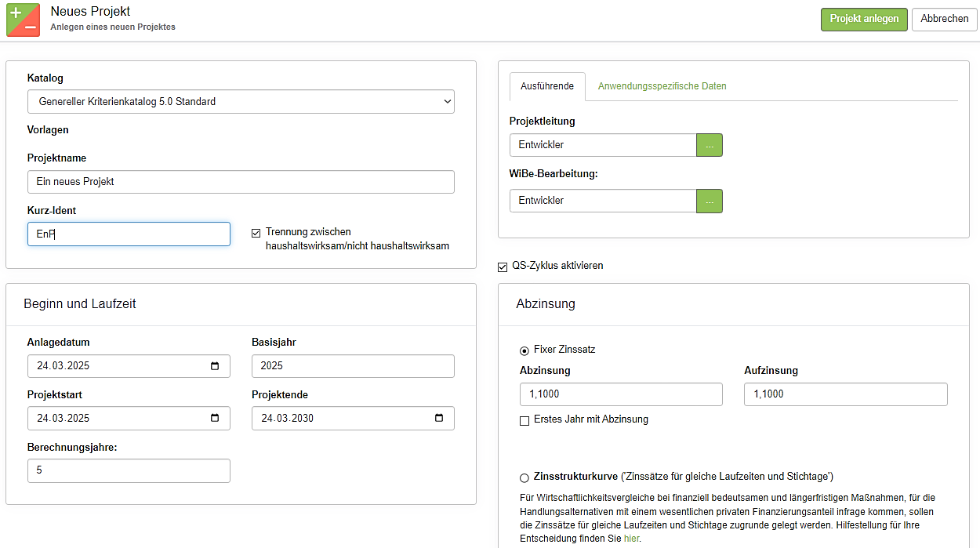The image size is (980, 548).
Task: Select the Ausführende tab
Action: point(547,86)
